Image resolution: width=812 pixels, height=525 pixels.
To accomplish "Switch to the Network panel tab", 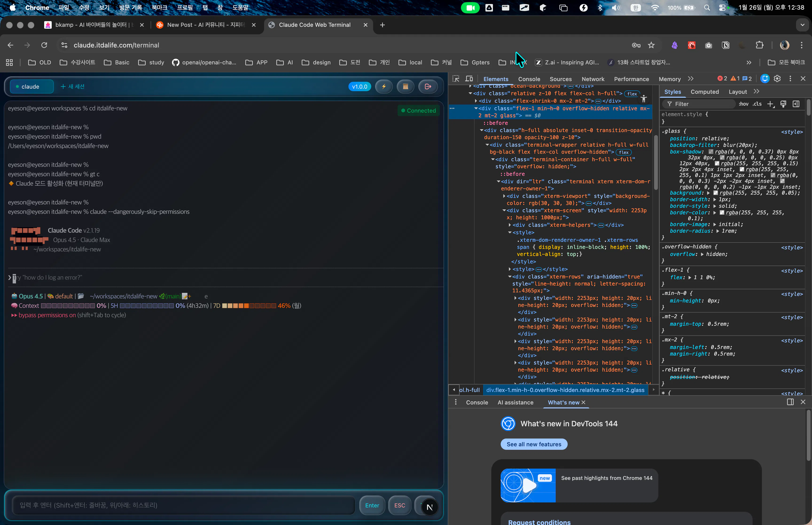I will pyautogui.click(x=593, y=79).
